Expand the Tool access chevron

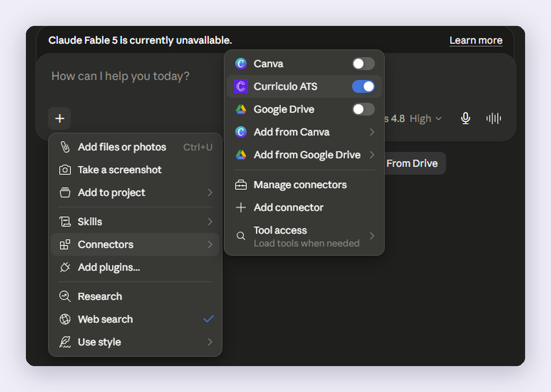pos(372,236)
